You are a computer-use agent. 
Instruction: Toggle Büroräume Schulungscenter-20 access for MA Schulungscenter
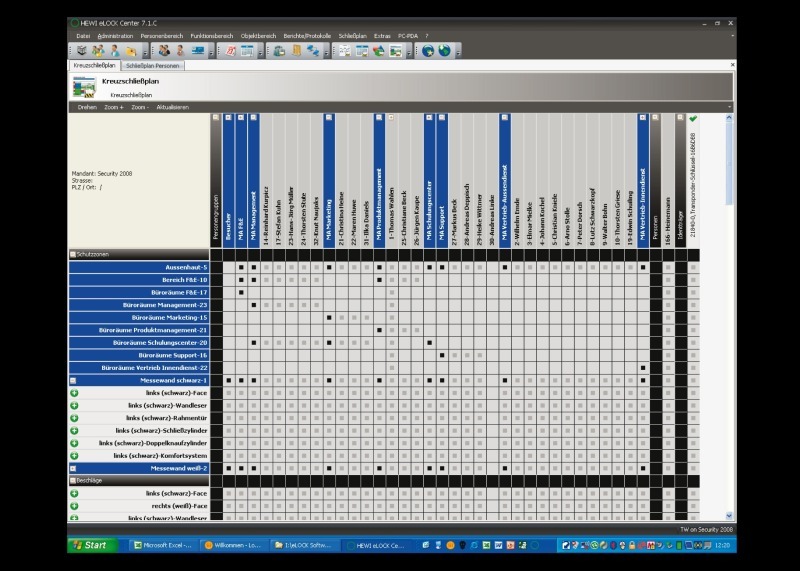pyautogui.click(x=430, y=343)
